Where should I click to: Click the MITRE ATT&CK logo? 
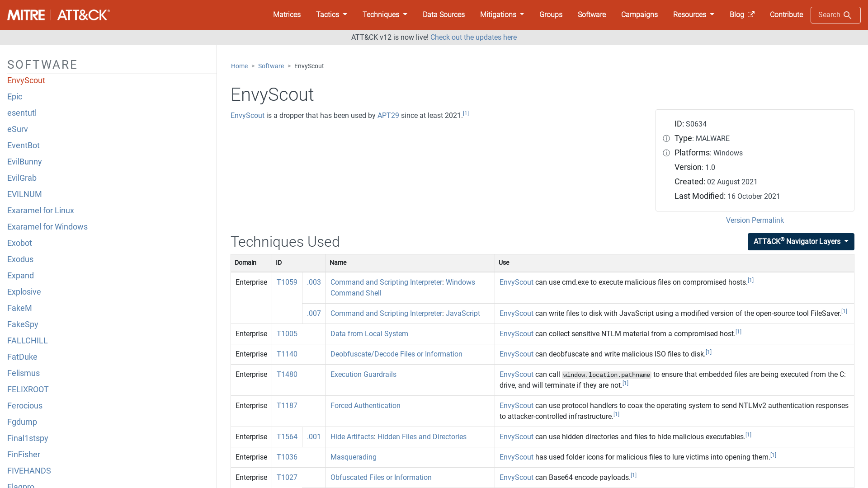(x=58, y=15)
